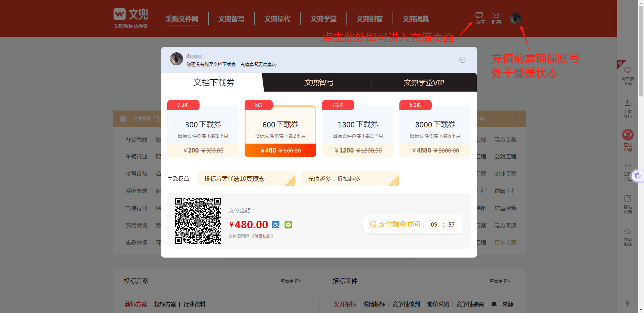This screenshot has height=313, width=644.
Task: Click 充值越多，折扣越多 benefit
Action: click(350, 178)
